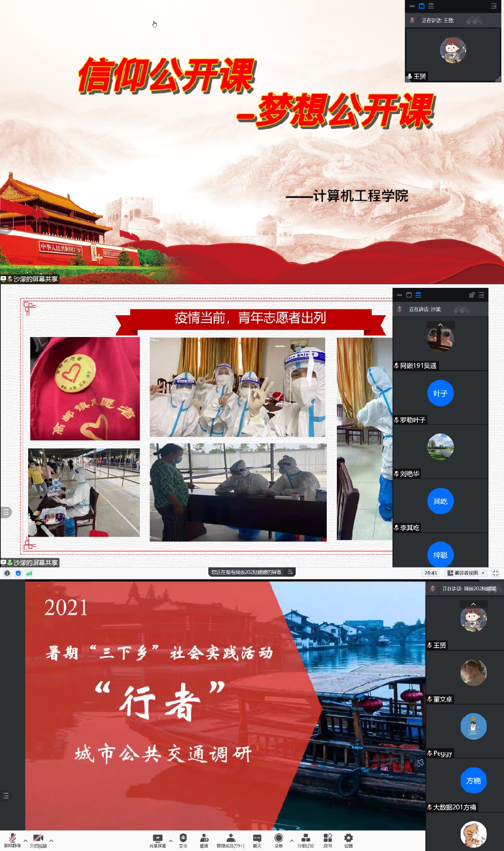
Task: Open the 安全 security shield icon
Action: (x=183, y=840)
